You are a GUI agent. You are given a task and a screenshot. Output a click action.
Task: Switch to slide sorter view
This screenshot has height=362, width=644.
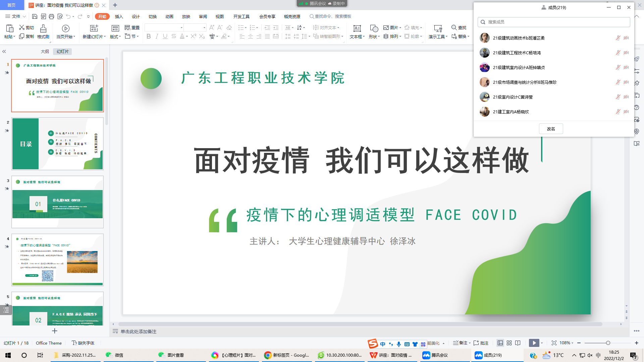pos(509,343)
